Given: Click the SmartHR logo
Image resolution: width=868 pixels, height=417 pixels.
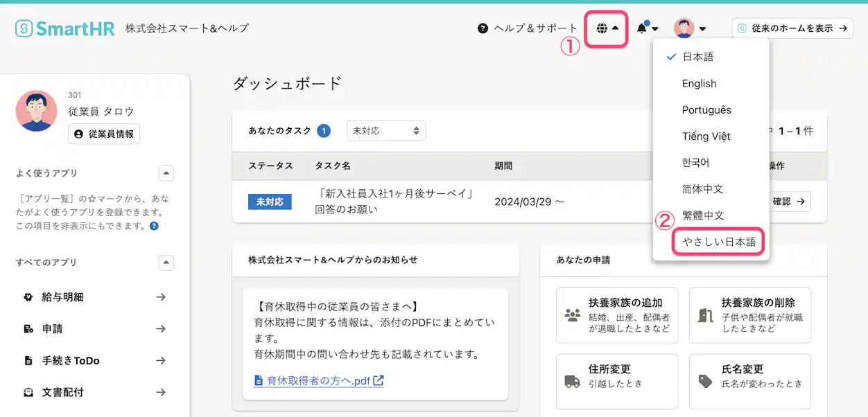Looking at the screenshot, I should [x=64, y=28].
